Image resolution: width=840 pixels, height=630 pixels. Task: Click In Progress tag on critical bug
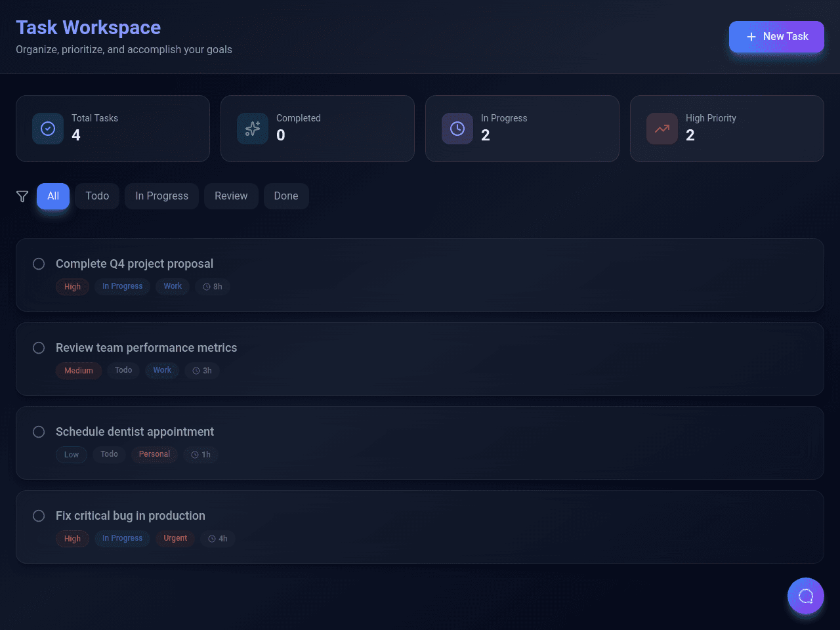122,538
